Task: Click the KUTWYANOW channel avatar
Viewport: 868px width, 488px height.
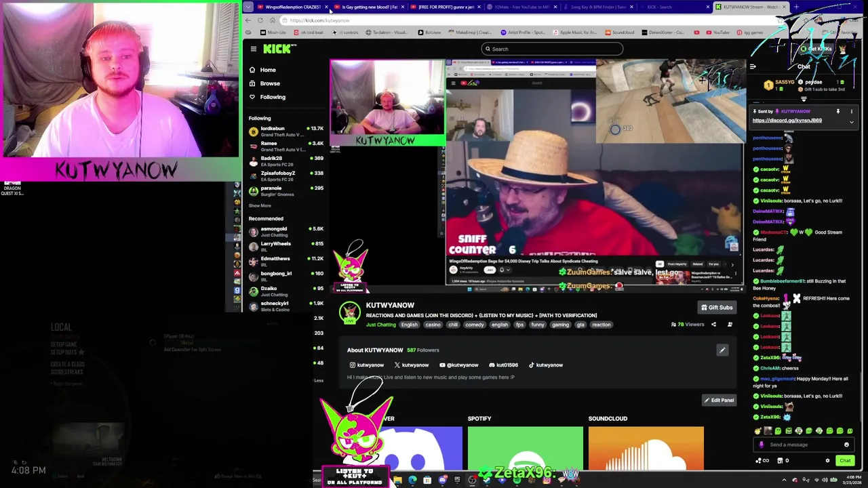Action: pos(349,312)
